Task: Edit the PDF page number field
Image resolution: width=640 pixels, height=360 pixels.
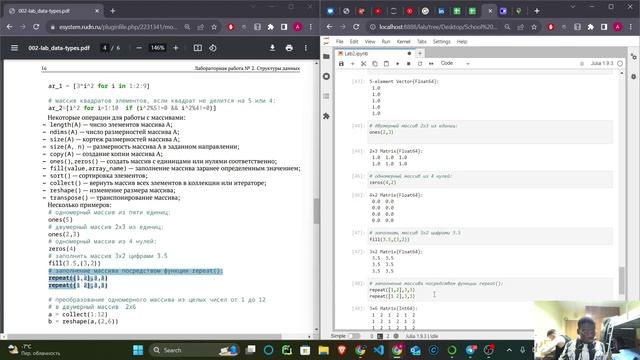Action: pos(105,48)
